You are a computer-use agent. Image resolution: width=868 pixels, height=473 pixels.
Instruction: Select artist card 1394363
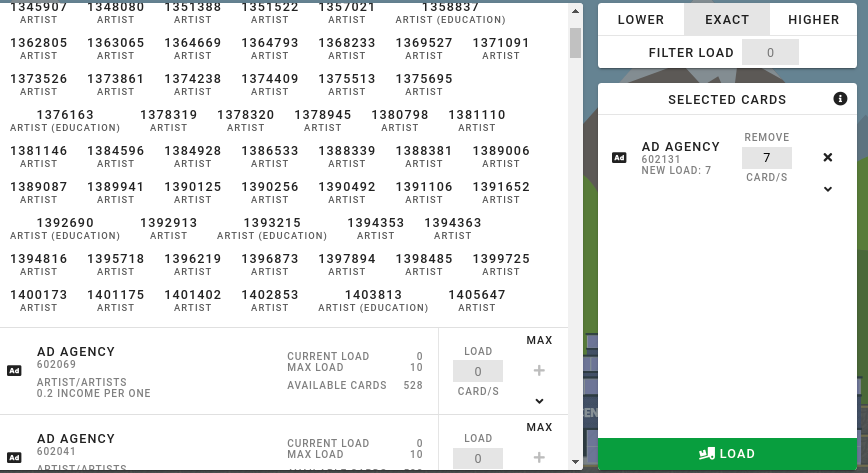coord(452,228)
